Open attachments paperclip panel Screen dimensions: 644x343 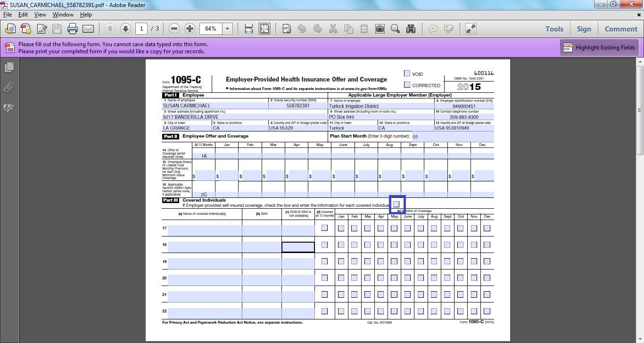click(8, 88)
